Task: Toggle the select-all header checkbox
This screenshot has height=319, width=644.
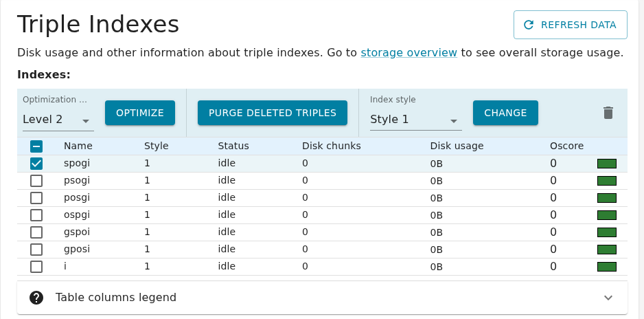Action: 36,146
